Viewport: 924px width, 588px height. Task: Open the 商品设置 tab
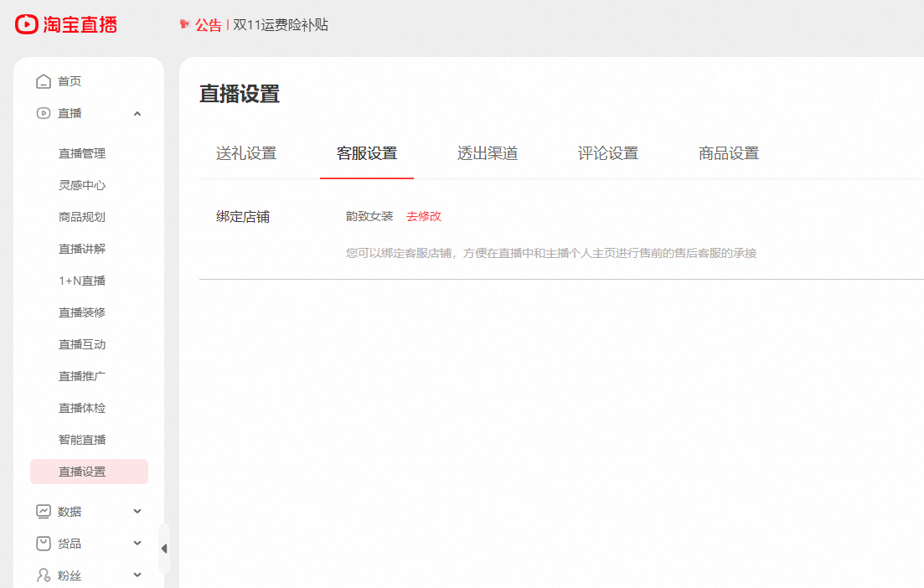[729, 154]
